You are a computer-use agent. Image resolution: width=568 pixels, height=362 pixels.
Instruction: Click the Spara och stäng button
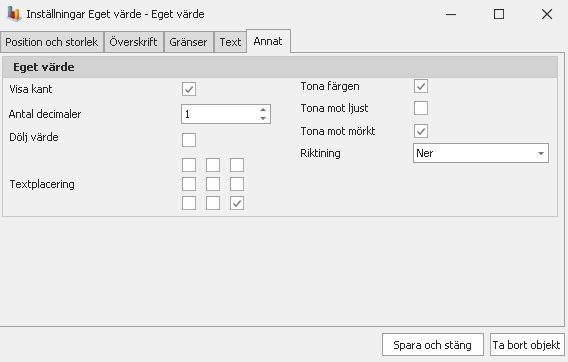coord(433,345)
